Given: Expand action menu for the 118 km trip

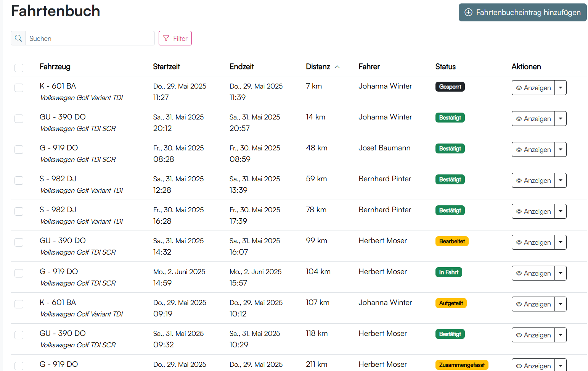Looking at the screenshot, I should click(561, 335).
